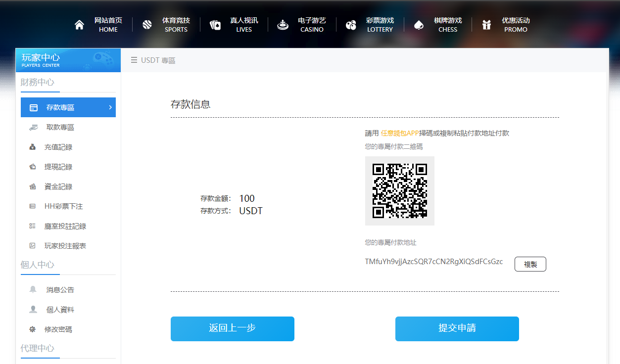This screenshot has height=364, width=620.
Task: Click the 代理中心 section heading
Action: tap(38, 348)
